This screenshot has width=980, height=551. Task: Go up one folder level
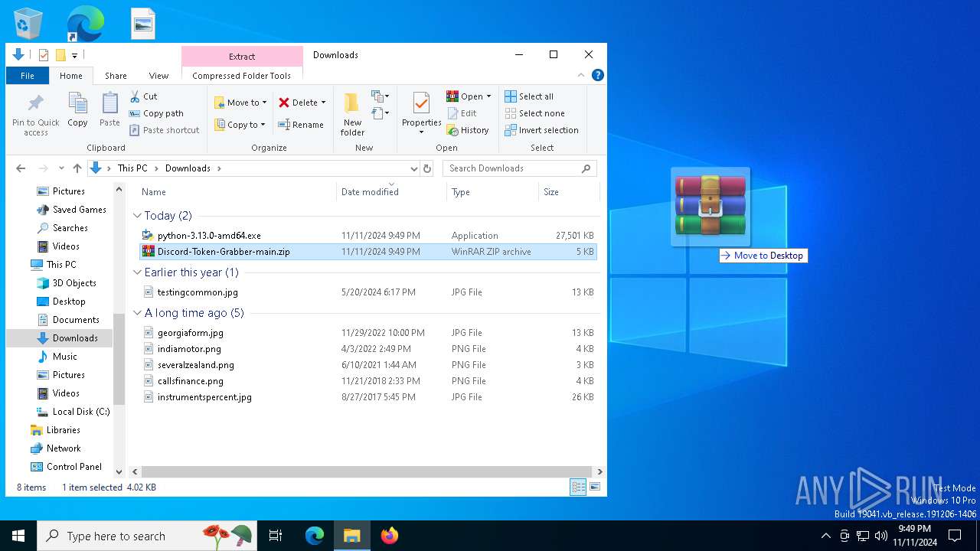pos(77,168)
